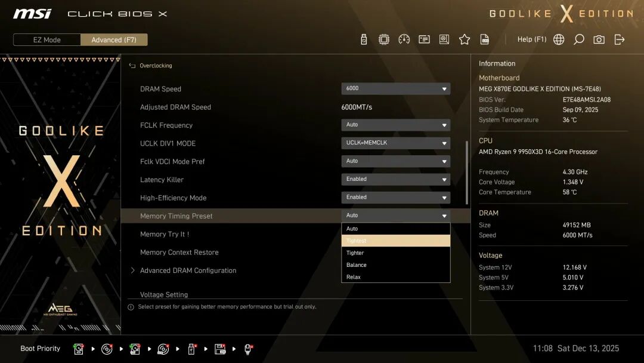Open Help (F1)
The height and width of the screenshot is (363, 644).
(531, 39)
